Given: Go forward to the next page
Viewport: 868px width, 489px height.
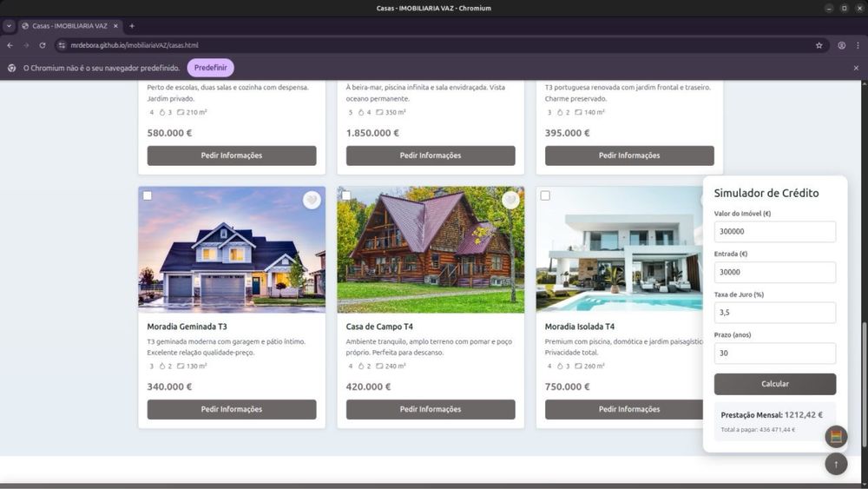Looking at the screenshot, I should (26, 45).
